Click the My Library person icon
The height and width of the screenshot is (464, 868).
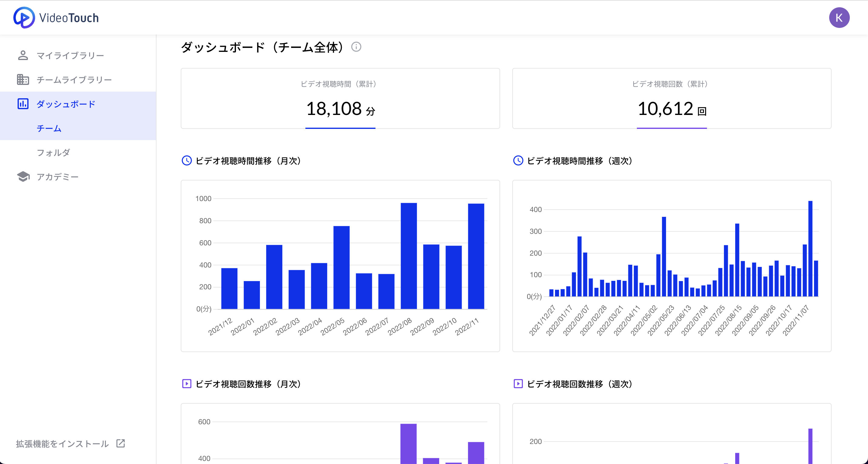pyautogui.click(x=23, y=55)
